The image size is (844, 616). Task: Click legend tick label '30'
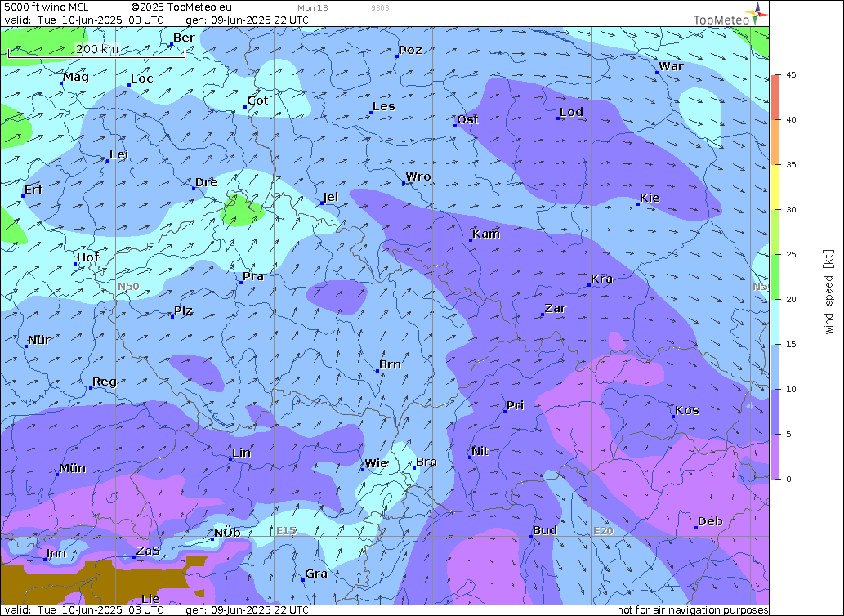click(x=791, y=210)
